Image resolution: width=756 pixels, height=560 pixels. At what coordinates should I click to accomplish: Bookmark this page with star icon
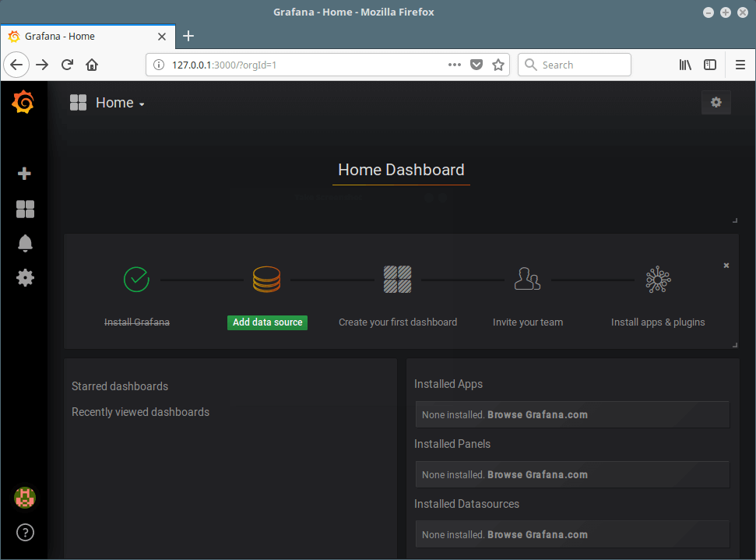[x=498, y=65]
